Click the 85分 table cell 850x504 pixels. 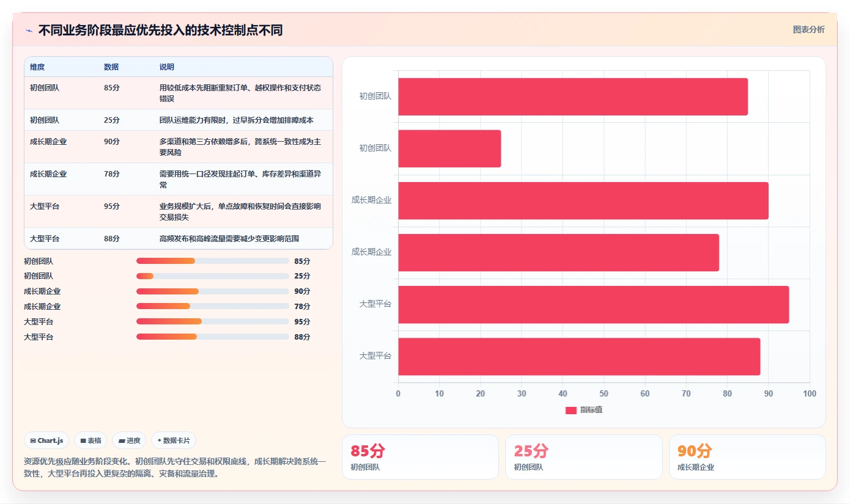(112, 88)
